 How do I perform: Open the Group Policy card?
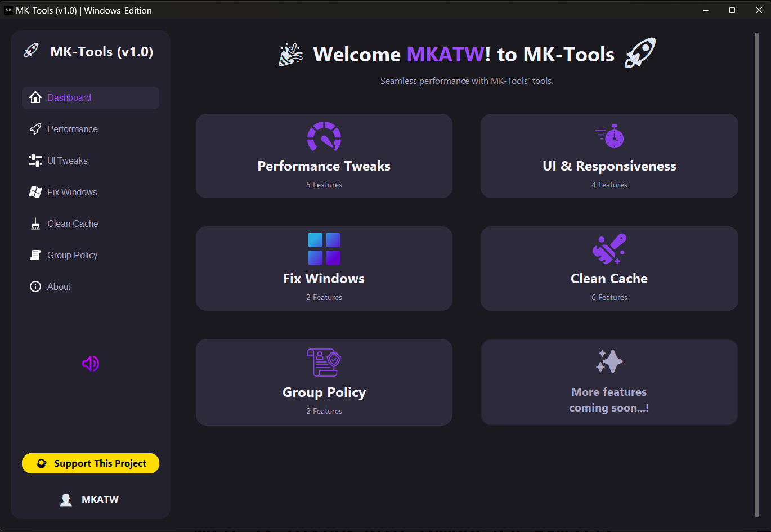pos(324,382)
